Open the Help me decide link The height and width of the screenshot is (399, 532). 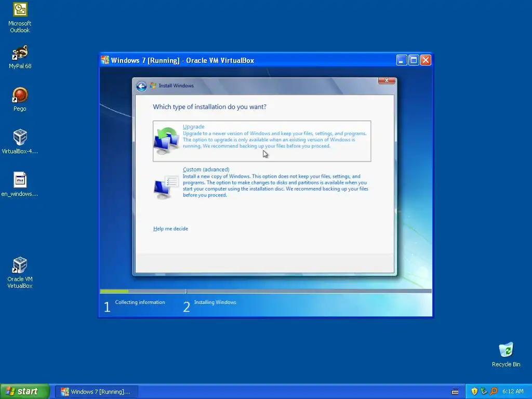170,229
